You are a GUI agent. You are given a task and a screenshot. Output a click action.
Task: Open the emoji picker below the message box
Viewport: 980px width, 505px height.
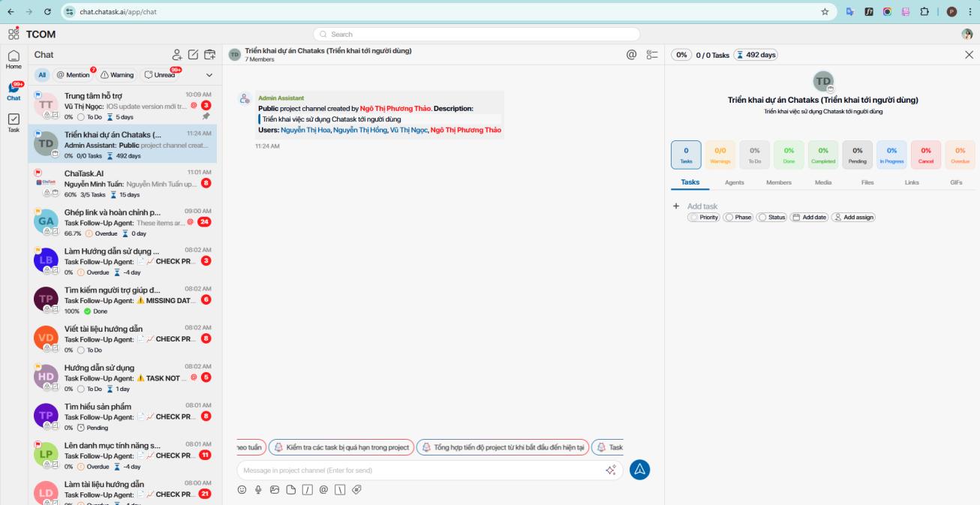(x=242, y=489)
